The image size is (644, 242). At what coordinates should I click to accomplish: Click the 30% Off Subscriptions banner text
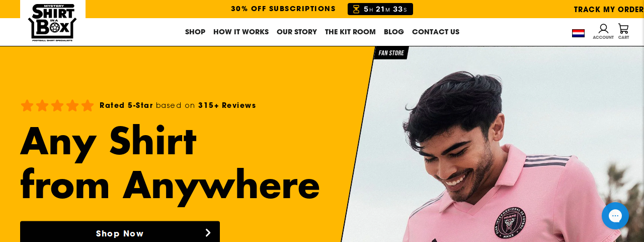(283, 9)
